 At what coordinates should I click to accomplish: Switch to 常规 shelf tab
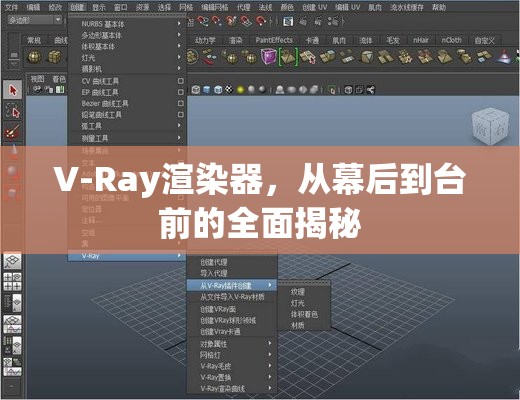(34, 40)
